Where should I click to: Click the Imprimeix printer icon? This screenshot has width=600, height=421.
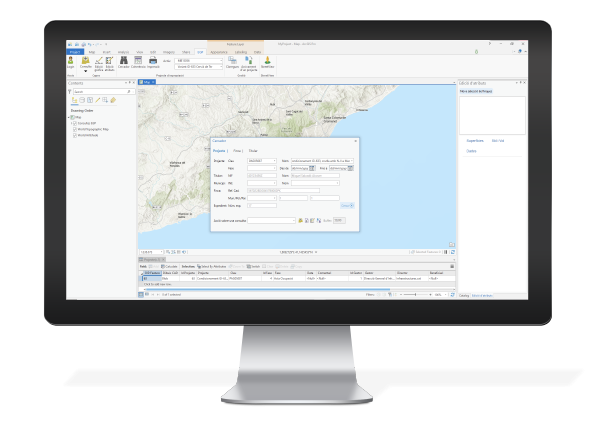[153, 61]
